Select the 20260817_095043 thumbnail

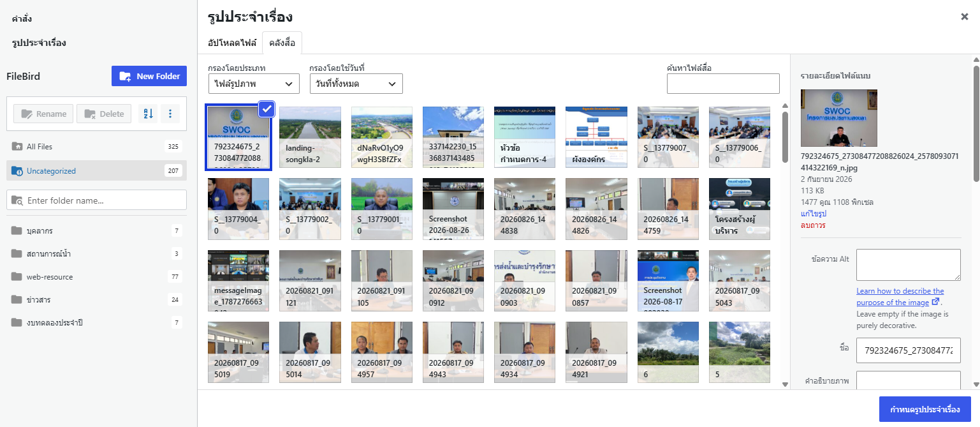pyautogui.click(x=740, y=281)
